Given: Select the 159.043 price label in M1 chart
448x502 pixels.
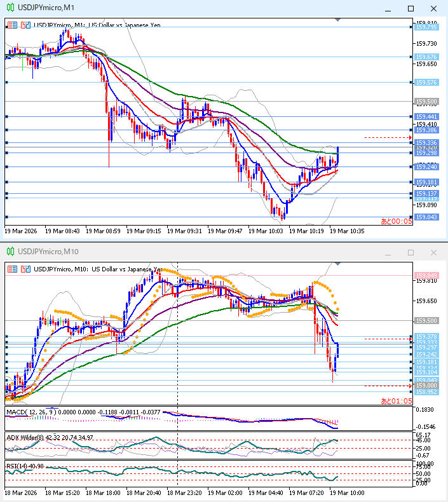Looking at the screenshot, I should tap(426, 217).
